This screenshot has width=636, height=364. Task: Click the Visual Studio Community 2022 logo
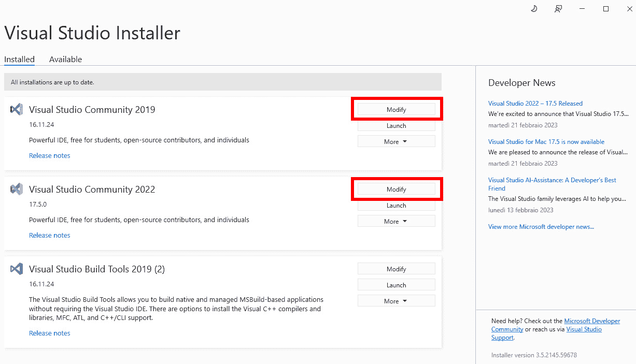16,189
